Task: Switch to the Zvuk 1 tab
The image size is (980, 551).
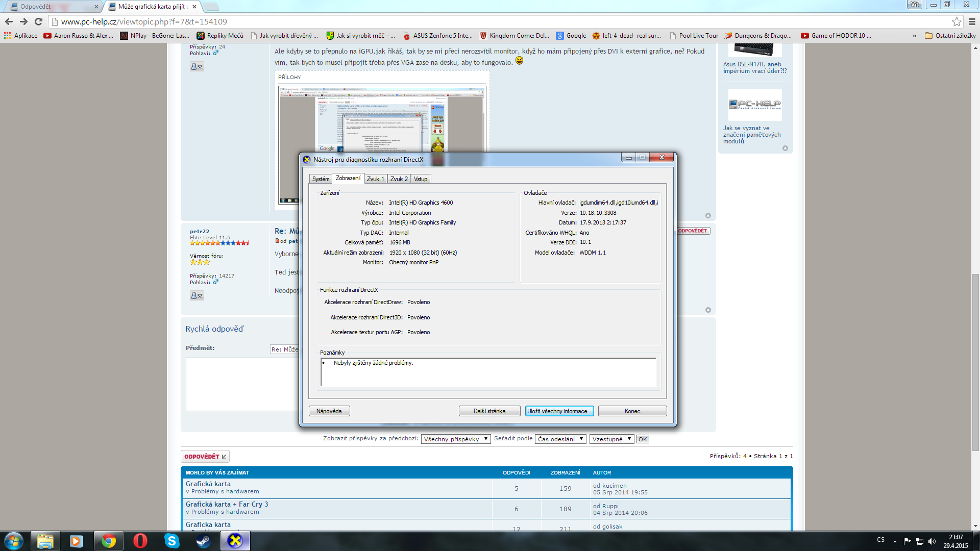Action: pos(375,179)
